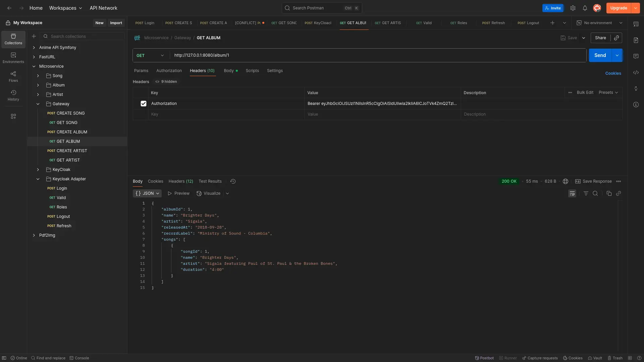Click the Invite button

coord(553,8)
